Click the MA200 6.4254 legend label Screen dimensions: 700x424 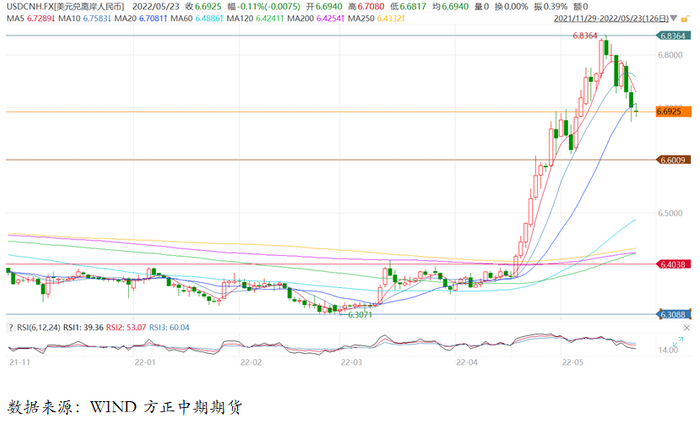(316, 19)
